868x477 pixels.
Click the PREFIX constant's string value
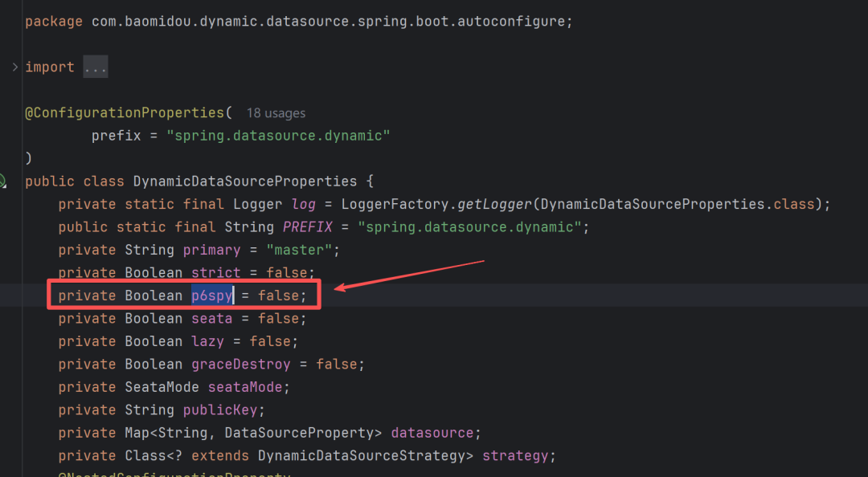pos(469,227)
